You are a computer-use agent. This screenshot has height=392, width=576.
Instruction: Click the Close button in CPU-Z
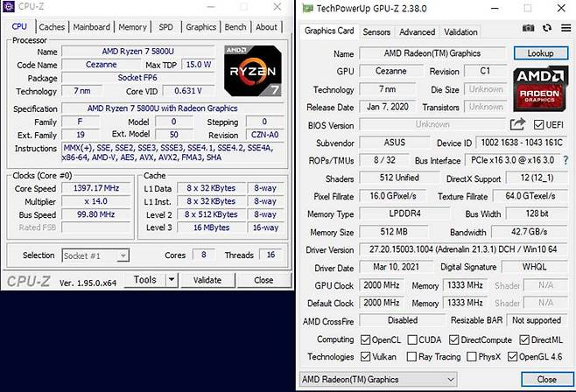263,280
